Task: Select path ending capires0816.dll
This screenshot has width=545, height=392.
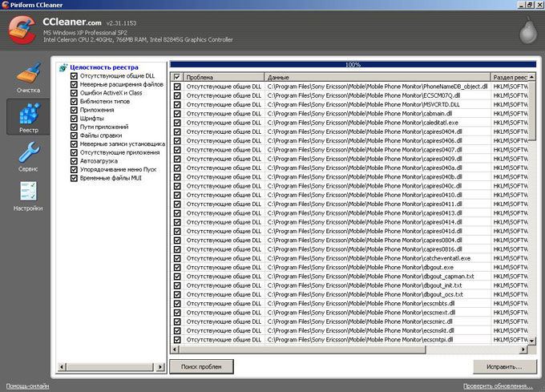Action: [x=365, y=249]
